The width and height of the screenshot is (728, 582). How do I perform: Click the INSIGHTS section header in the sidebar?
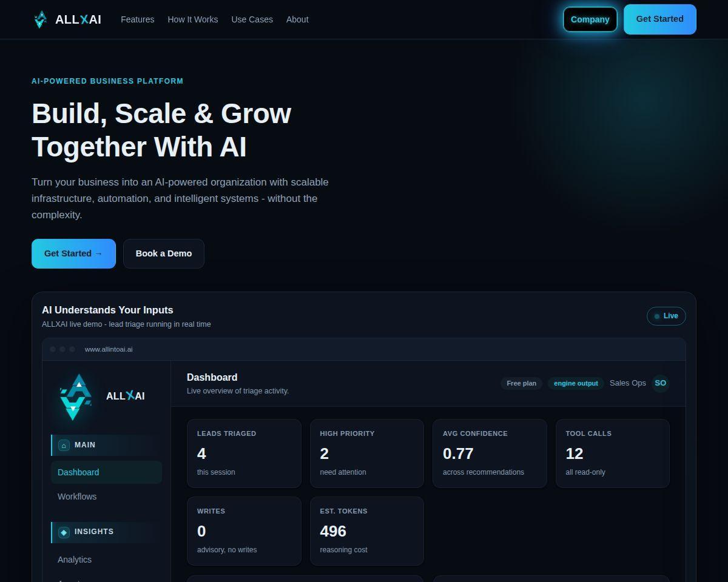106,532
